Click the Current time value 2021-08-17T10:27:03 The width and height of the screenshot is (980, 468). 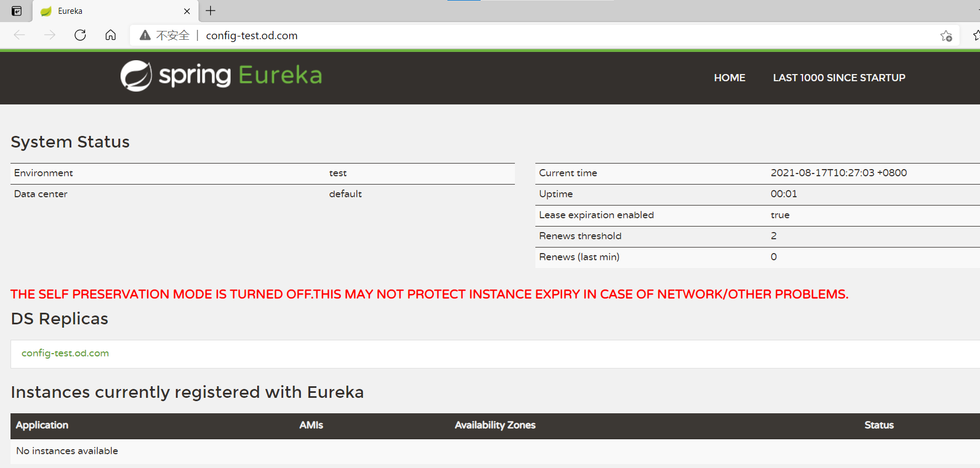[838, 173]
